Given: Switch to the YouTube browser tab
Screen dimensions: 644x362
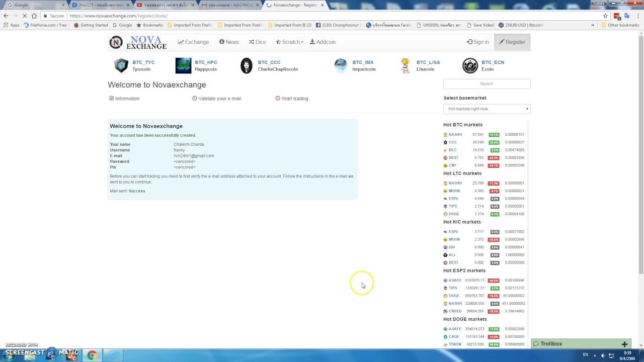Looking at the screenshot, I should (165, 5).
